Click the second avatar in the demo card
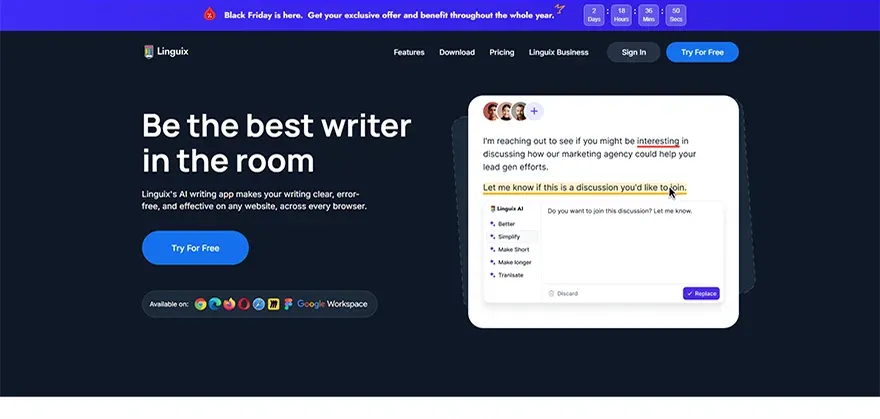880x419 pixels. (506, 111)
